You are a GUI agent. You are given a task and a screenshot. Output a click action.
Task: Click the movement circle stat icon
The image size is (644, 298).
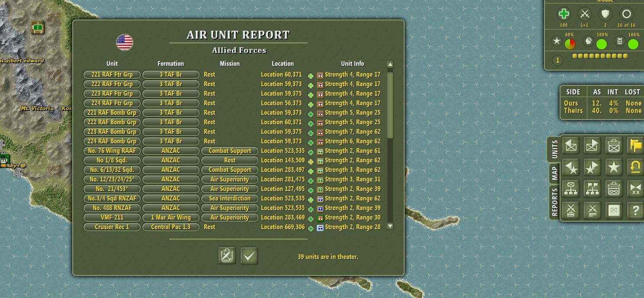coord(627,14)
